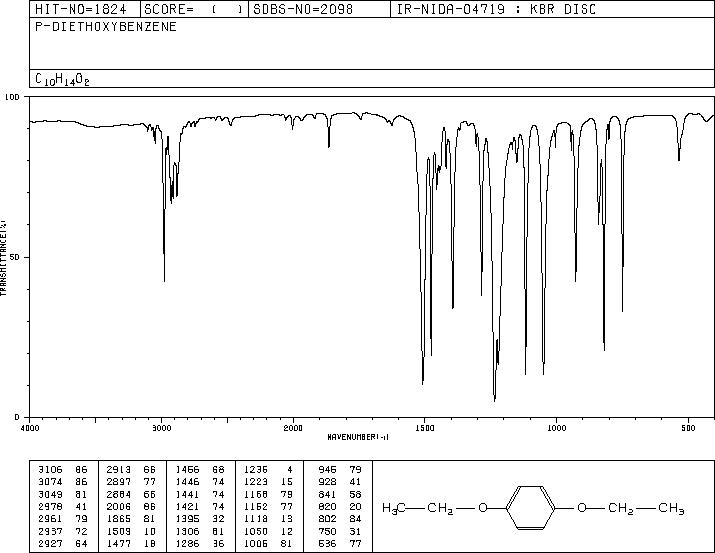
Task: Click the 500 x-axis tick label
Action: (688, 428)
